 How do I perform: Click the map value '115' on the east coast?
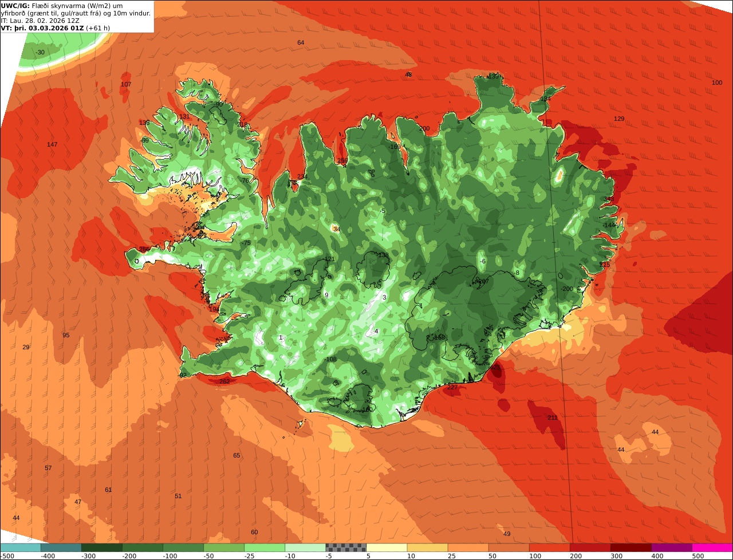pyautogui.click(x=605, y=265)
